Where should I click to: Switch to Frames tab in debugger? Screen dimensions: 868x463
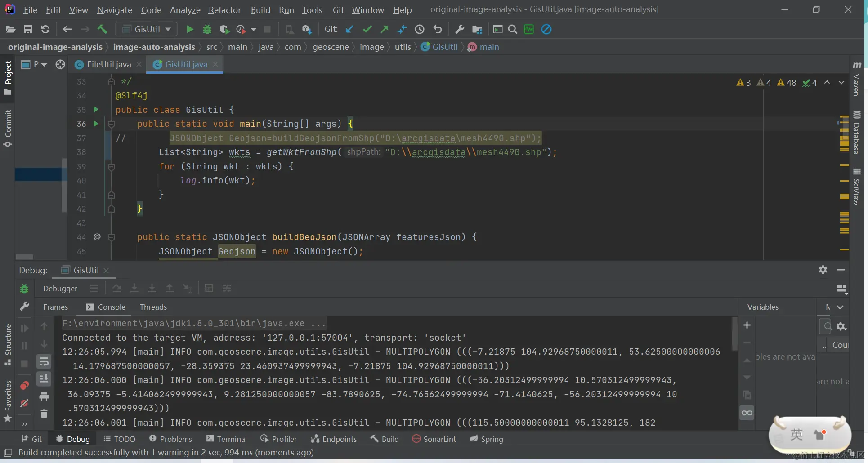click(x=55, y=307)
